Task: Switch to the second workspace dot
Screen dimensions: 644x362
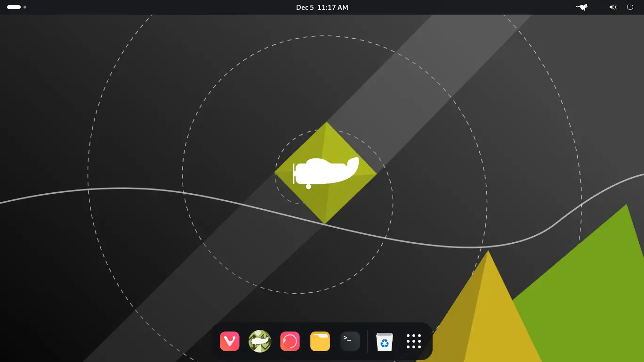Action: coord(25,7)
